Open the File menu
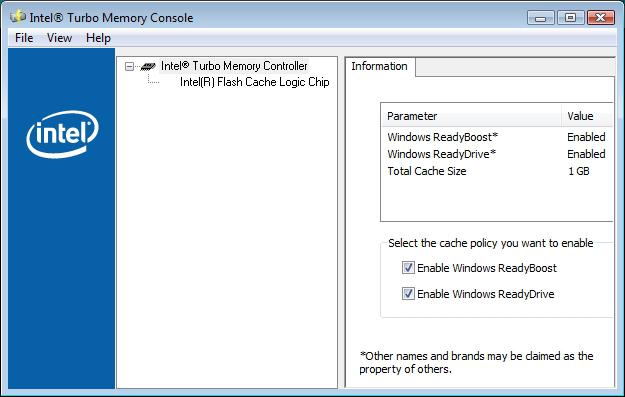Viewport: 625px width, 397px height. click(x=24, y=38)
